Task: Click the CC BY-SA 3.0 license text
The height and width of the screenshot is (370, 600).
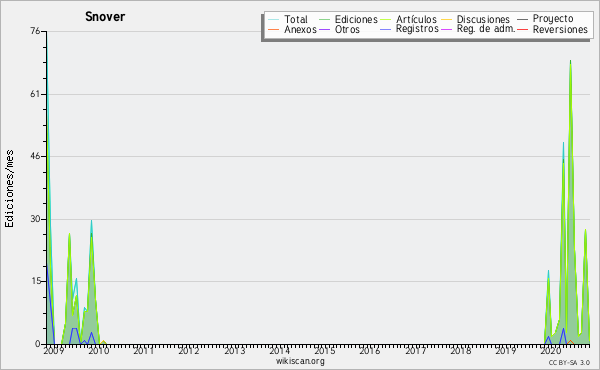Action: [569, 362]
